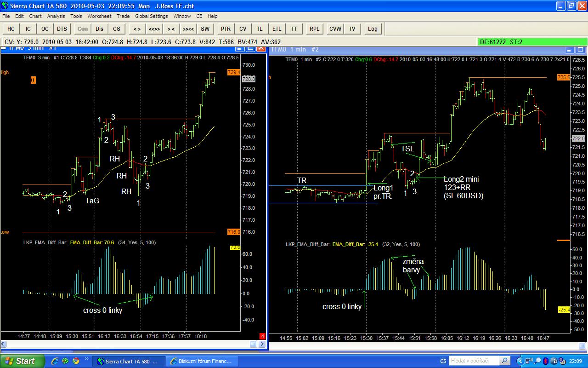Click the DTS toolbar button

(x=62, y=29)
